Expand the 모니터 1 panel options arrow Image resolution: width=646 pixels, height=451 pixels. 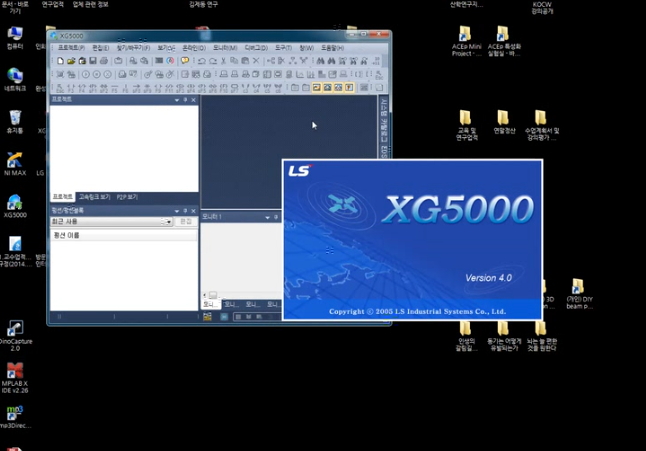pos(267,216)
